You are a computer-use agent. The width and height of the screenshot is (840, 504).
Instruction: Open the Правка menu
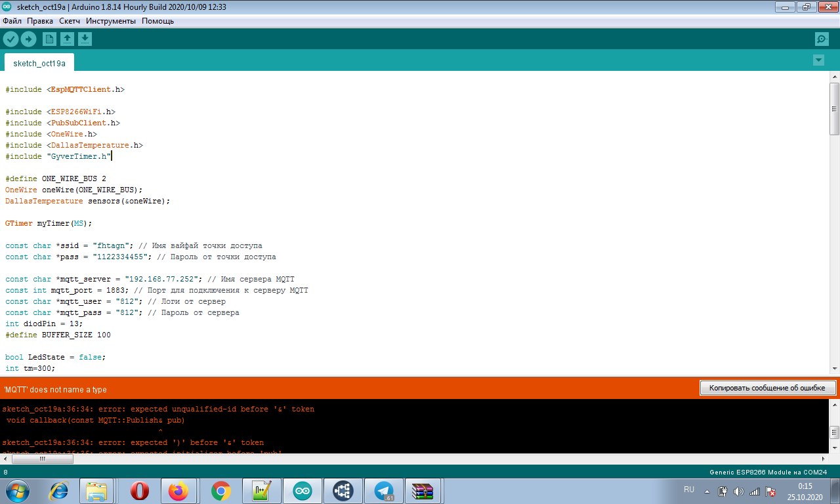(x=40, y=21)
